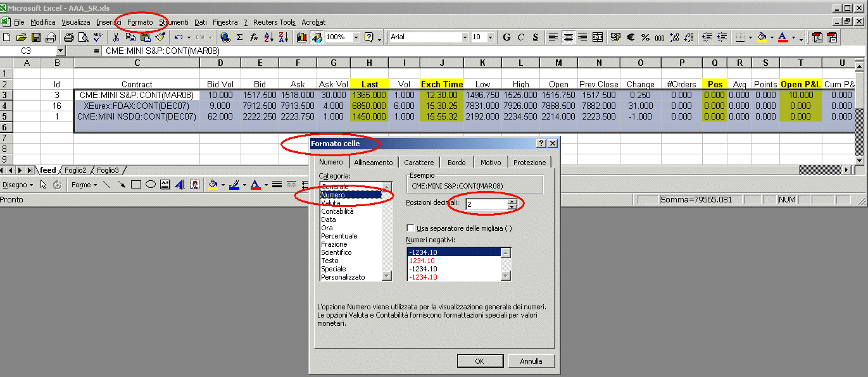Switch to the Foglio2 sheet tab
Screen dimensions: 868x377
75,170
